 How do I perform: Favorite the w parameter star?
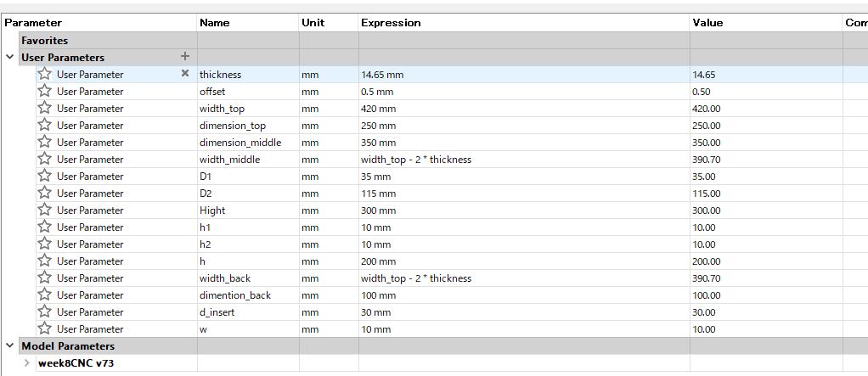45,329
